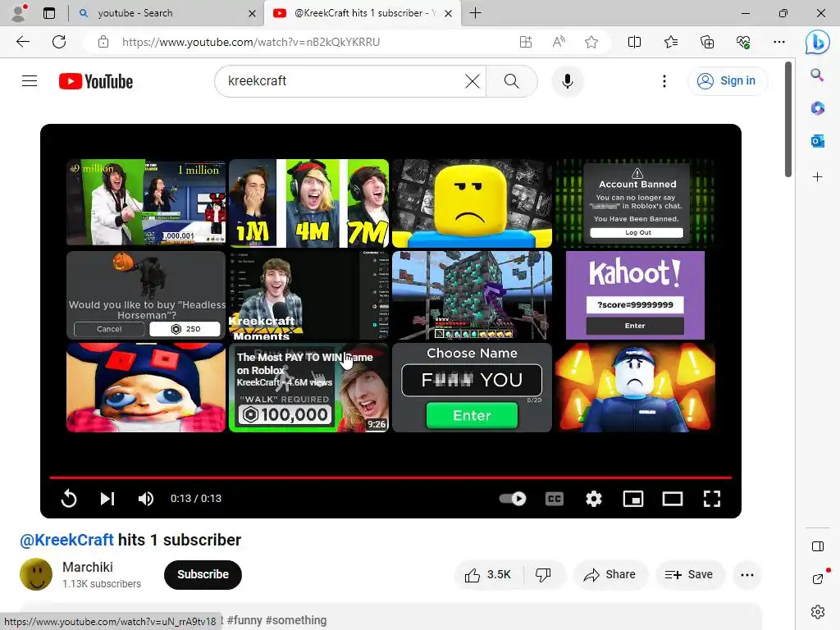Image resolution: width=840 pixels, height=630 pixels.
Task: Clear the kreekcraft search text
Action: (472, 81)
